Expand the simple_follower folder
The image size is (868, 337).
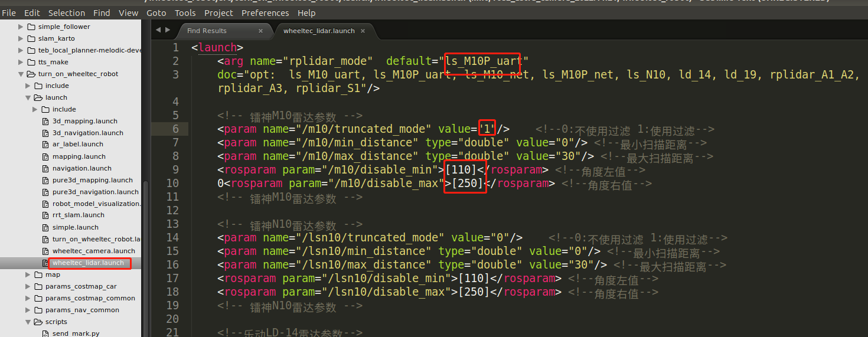click(x=21, y=27)
